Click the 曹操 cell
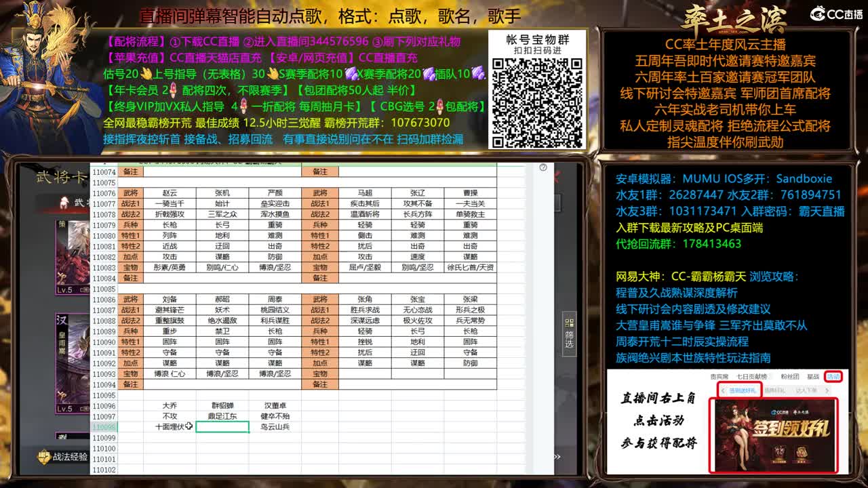868x488 pixels. click(470, 193)
